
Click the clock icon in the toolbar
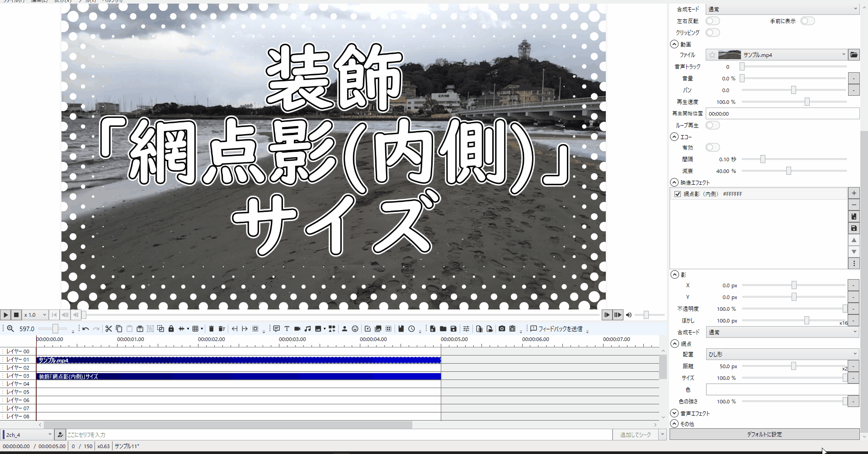coord(411,329)
